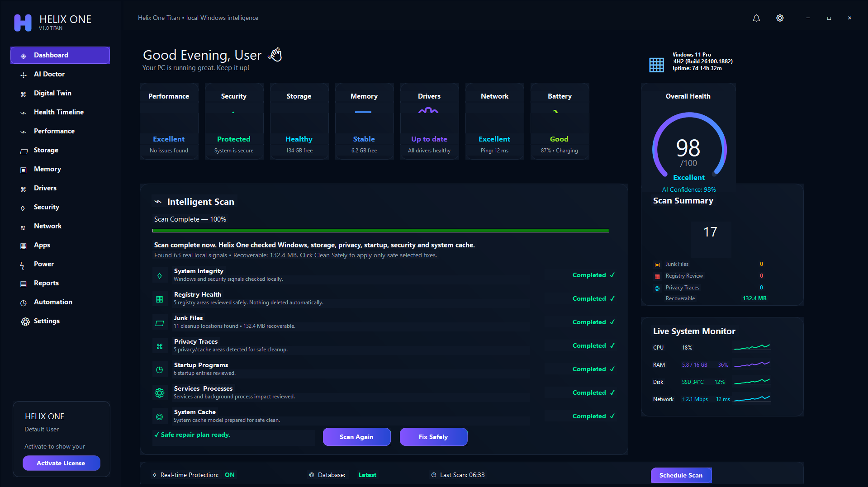The width and height of the screenshot is (868, 487).
Task: Click the Safe repair plan ready message
Action: (192, 435)
